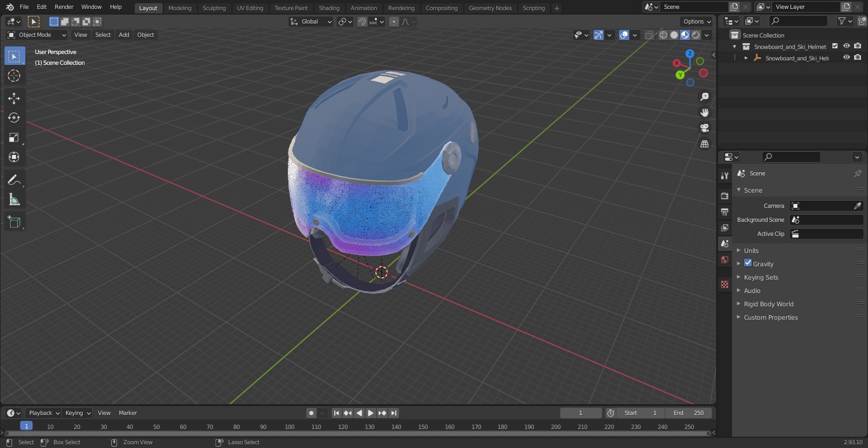Open the outliner filter dropdown
This screenshot has height=448, width=868.
[844, 21]
